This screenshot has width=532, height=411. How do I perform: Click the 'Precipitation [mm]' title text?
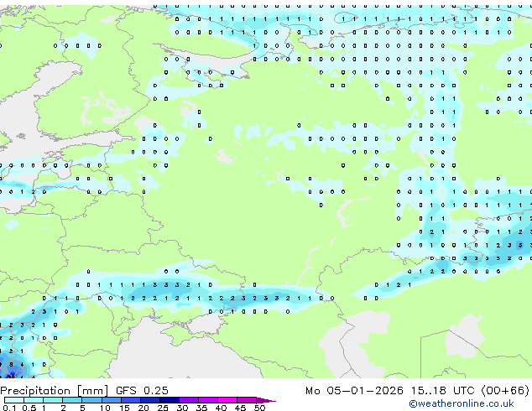coord(54,391)
